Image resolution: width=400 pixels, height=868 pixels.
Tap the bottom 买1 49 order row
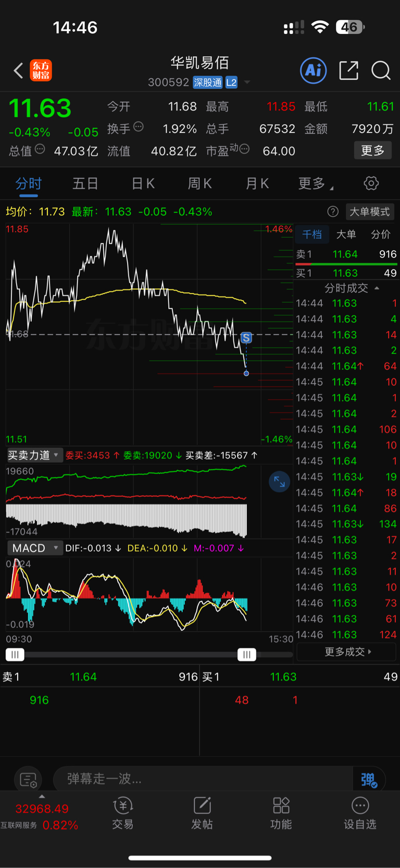click(300, 677)
